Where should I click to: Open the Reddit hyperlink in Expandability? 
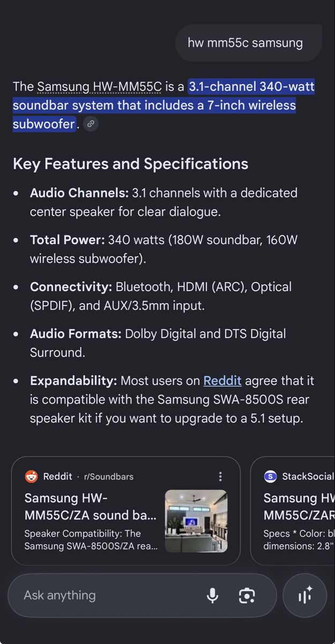pos(222,381)
